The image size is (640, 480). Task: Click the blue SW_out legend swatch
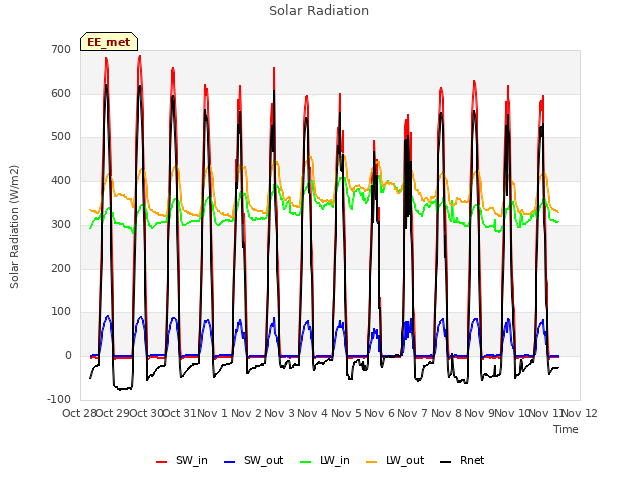(x=230, y=462)
